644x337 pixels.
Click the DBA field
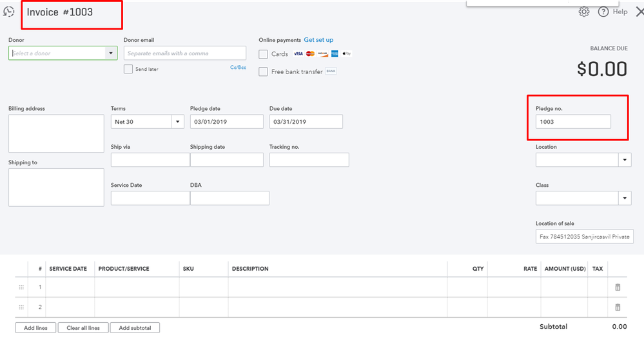pos(229,198)
